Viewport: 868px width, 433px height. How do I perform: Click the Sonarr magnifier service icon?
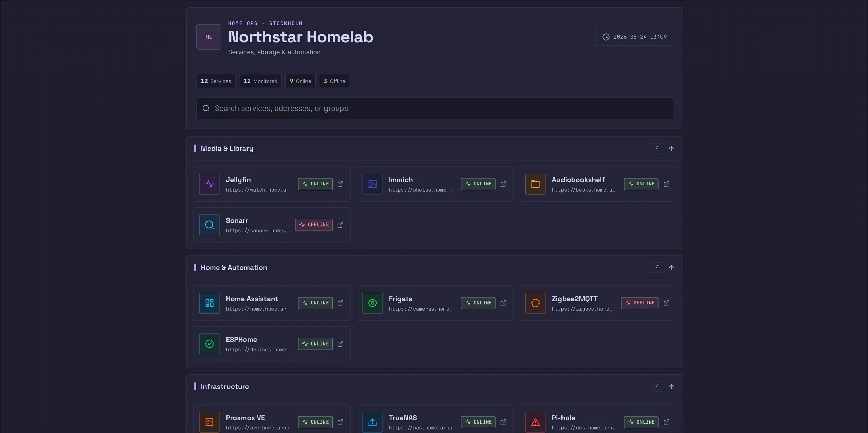pos(210,225)
